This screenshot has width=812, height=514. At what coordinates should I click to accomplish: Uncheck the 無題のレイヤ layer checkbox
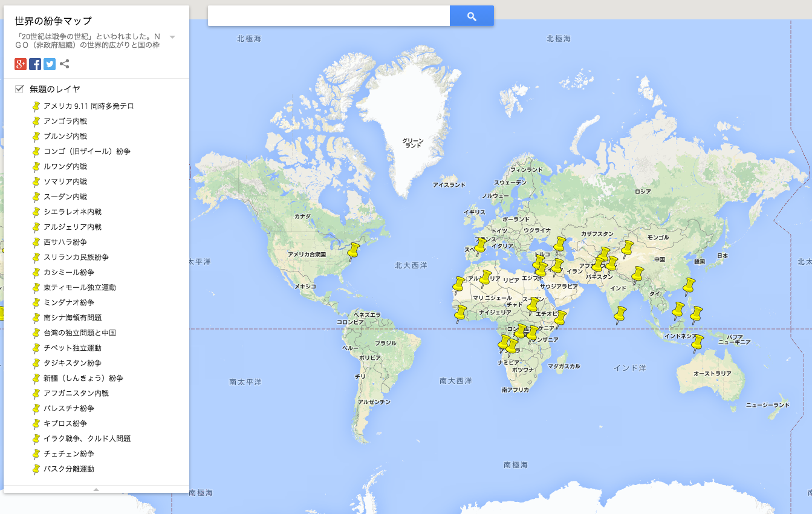pos(20,89)
